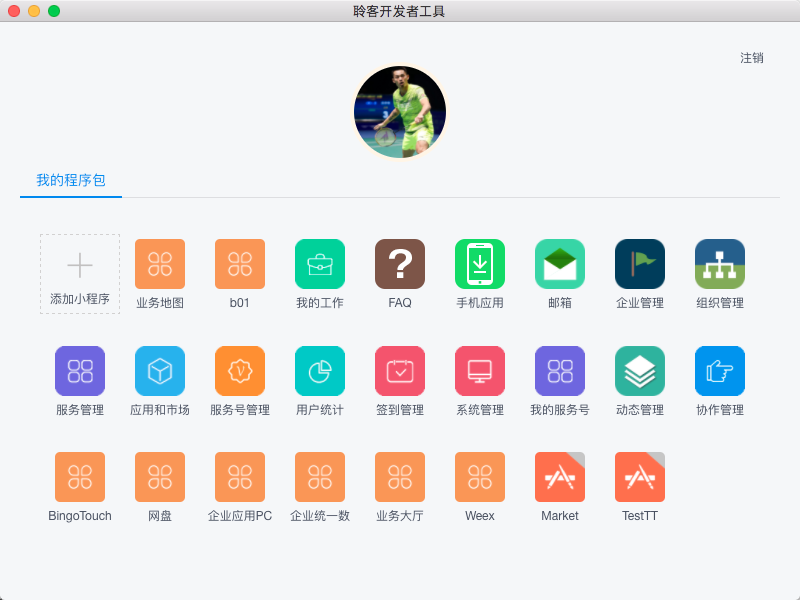Click the user profile avatar photo
The height and width of the screenshot is (600, 800).
[400, 111]
